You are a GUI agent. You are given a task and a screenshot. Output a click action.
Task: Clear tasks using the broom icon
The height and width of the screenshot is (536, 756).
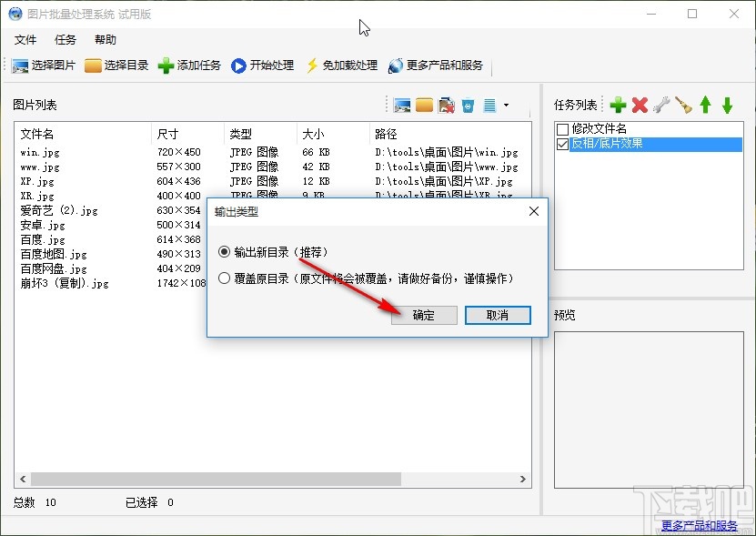point(683,105)
